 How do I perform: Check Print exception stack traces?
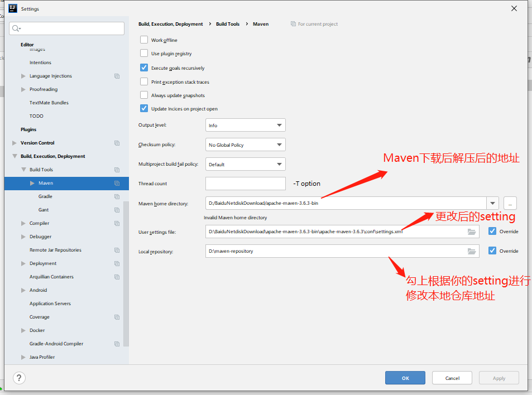coord(144,81)
